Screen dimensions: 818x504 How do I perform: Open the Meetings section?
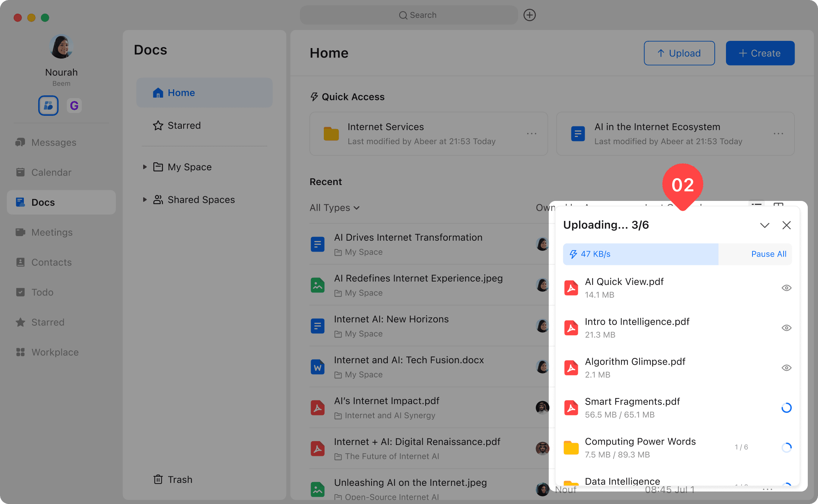pos(52,232)
